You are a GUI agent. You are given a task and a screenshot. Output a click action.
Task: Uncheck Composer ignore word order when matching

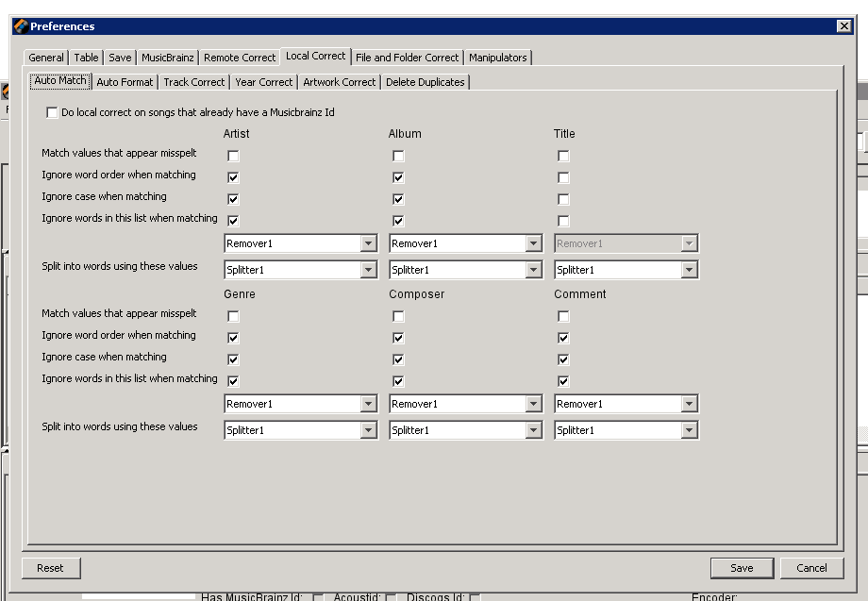(398, 338)
